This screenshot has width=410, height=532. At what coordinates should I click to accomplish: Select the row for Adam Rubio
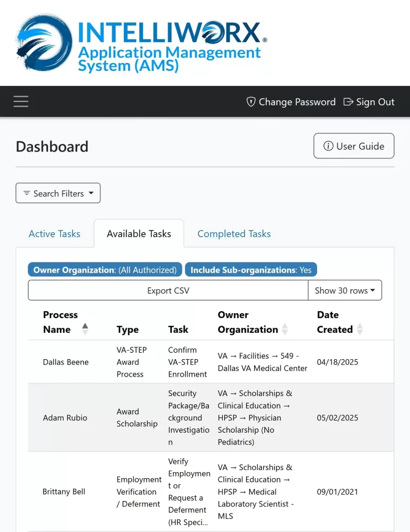point(66,418)
